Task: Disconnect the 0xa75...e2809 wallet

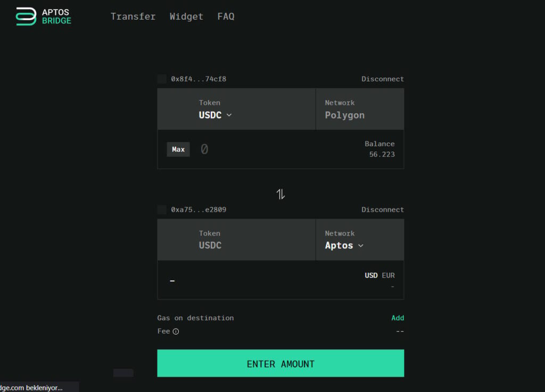Action: pyautogui.click(x=382, y=210)
